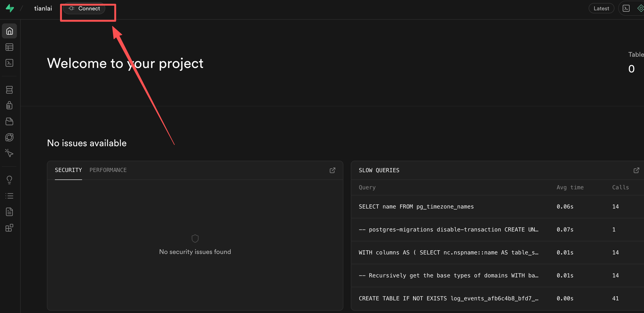Click the Connect button

click(84, 8)
